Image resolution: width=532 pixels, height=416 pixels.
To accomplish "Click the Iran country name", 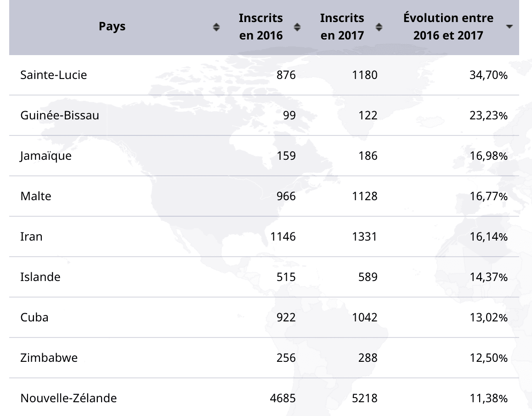I will coord(31,236).
